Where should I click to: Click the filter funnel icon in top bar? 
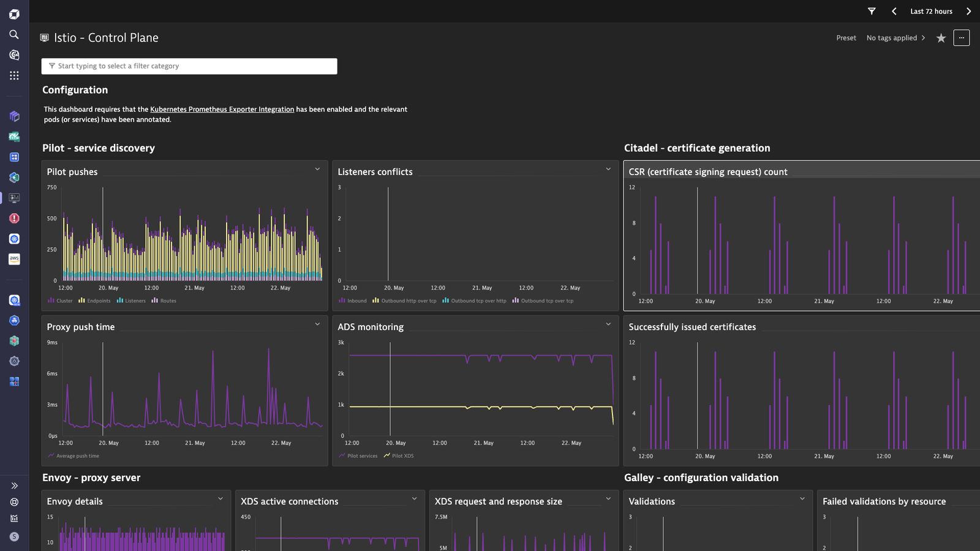click(x=872, y=11)
